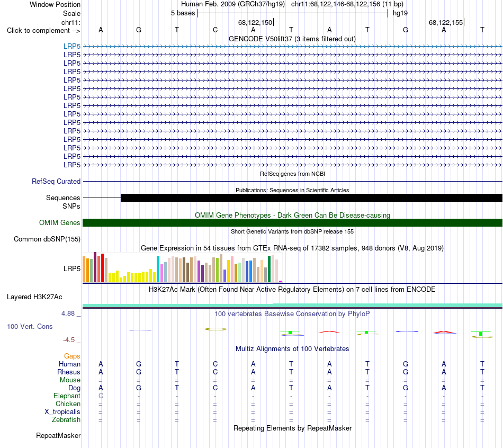Select the Rhesus alignment row label
Image resolution: width=503 pixels, height=448 pixels.
[x=69, y=372]
